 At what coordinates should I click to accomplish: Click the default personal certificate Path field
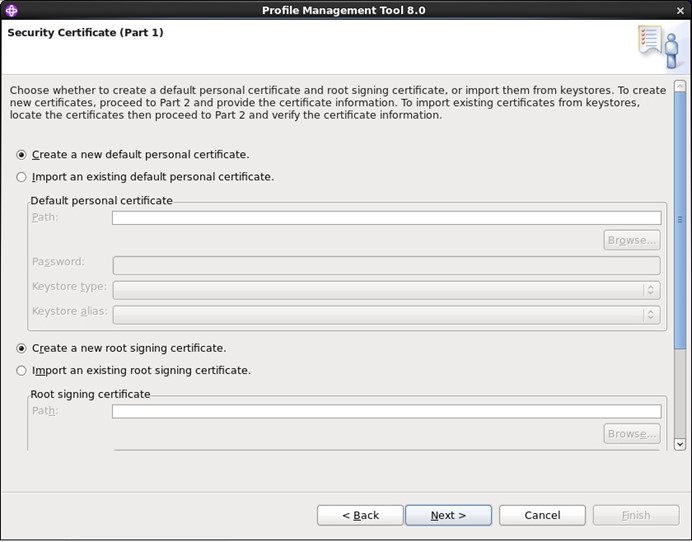click(x=386, y=218)
